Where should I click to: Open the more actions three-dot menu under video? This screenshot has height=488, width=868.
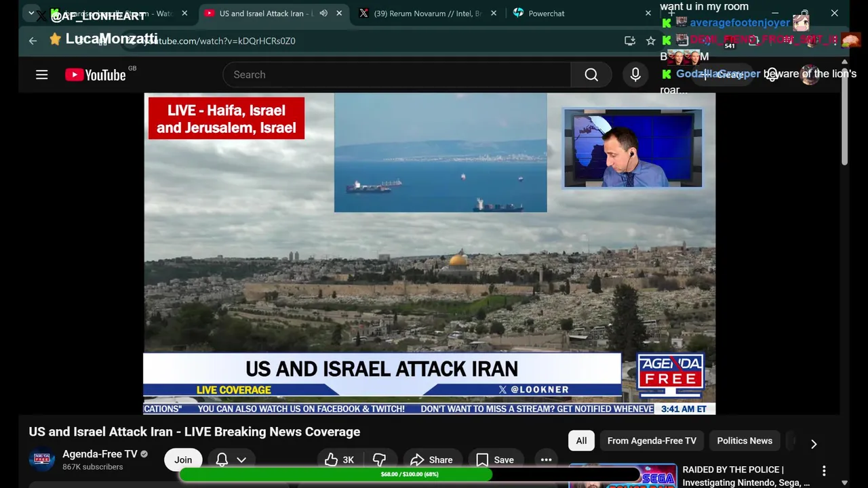tap(546, 460)
